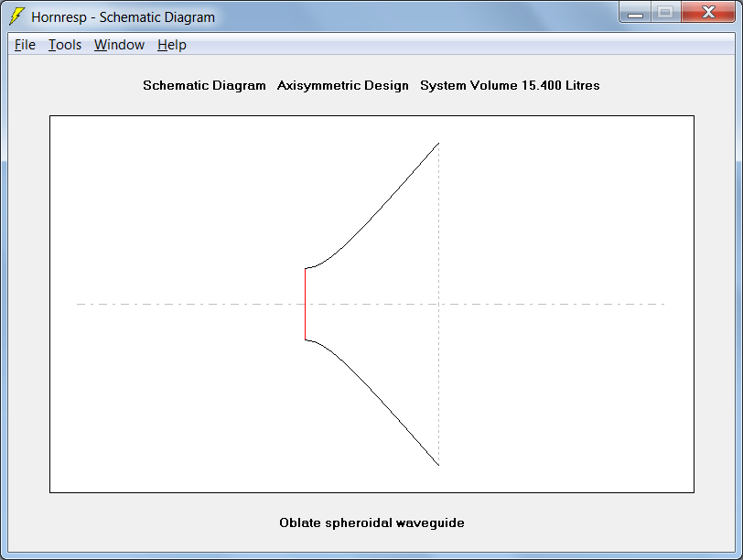This screenshot has width=743, height=560.
Task: Open the Tools menu
Action: pyautogui.click(x=65, y=45)
